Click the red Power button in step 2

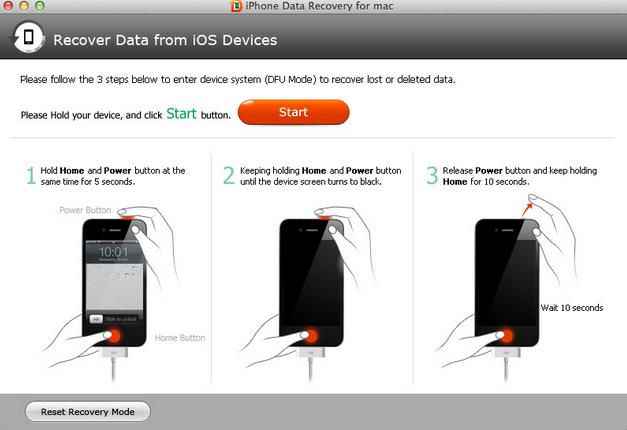pos(323,216)
